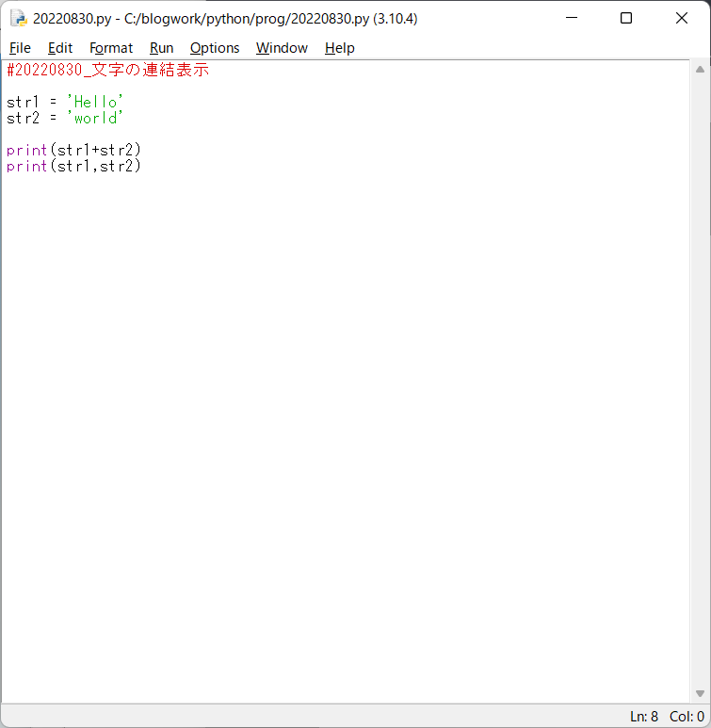
Task: Click the line print(str1+str2)
Action: (73, 150)
